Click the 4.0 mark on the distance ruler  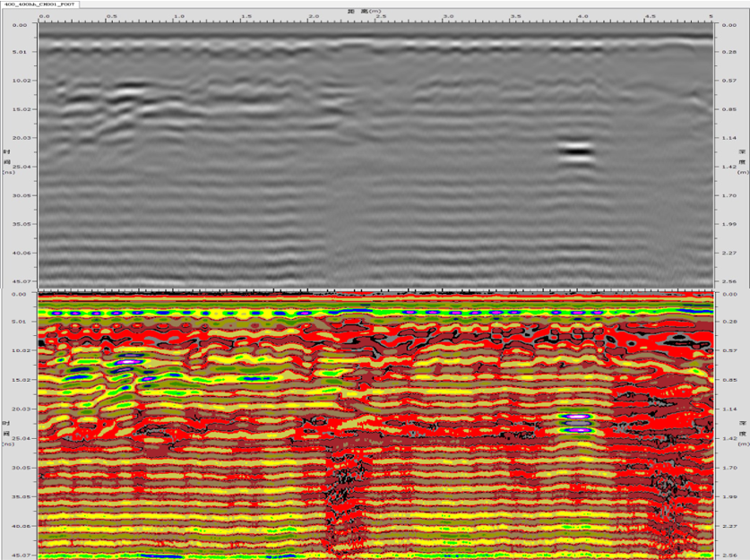(582, 17)
